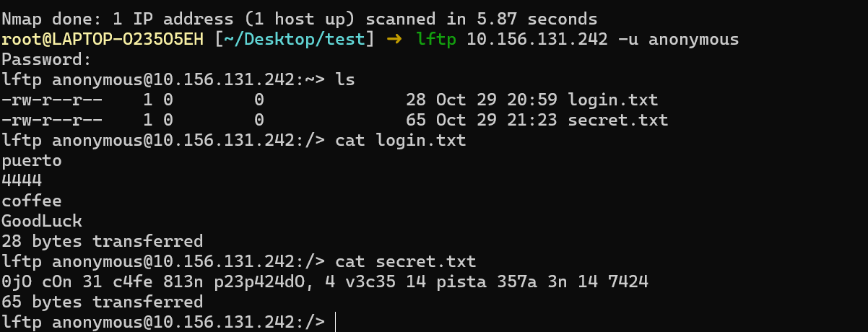The height and width of the screenshot is (332, 868).
Task: Click the word "puerto" in the output
Action: coord(32,160)
